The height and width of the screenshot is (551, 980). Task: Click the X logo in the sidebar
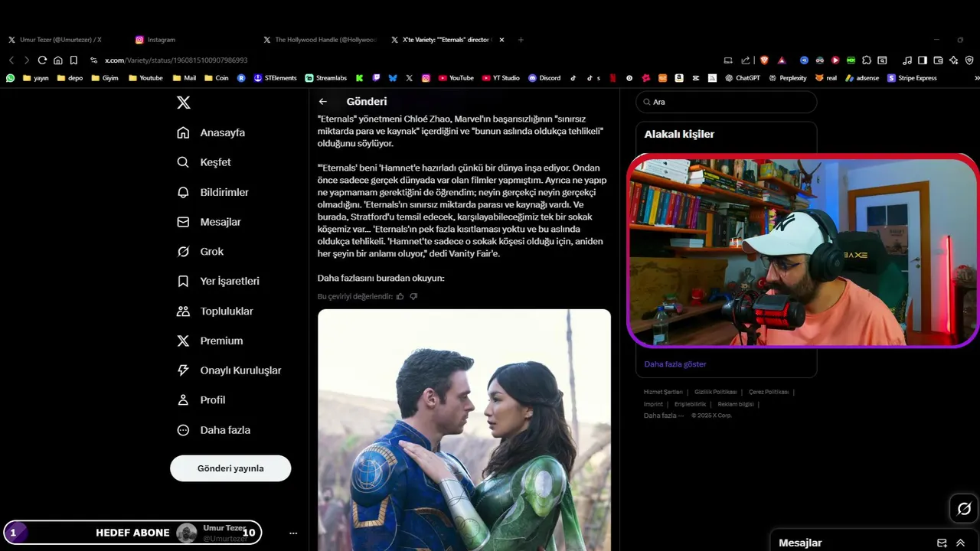click(x=183, y=103)
